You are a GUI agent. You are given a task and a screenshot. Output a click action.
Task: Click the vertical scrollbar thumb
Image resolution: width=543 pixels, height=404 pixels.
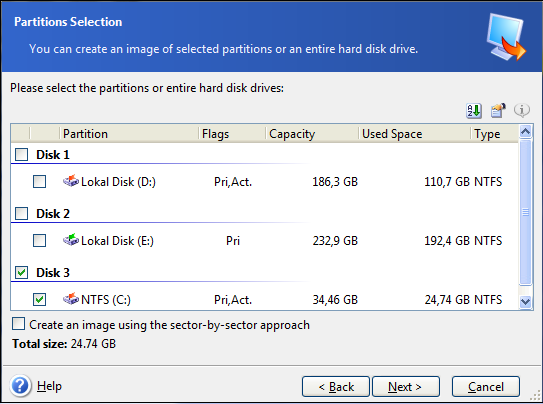[525, 212]
